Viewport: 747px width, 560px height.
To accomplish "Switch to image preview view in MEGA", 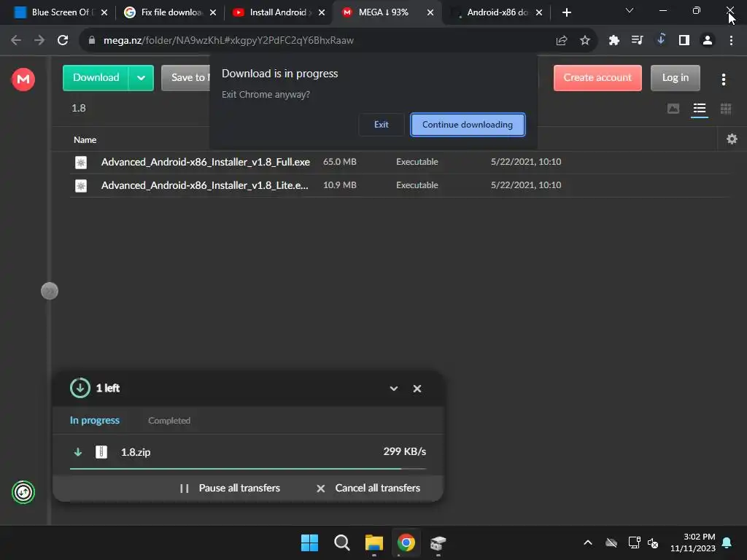I will point(673,109).
